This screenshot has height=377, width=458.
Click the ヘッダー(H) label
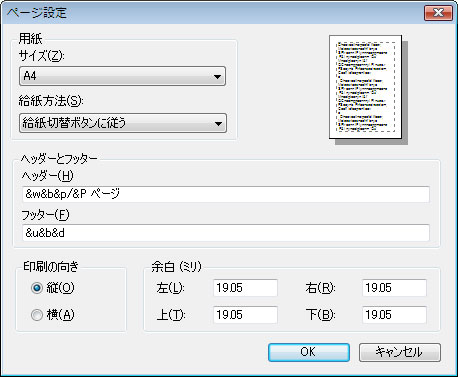[47, 175]
